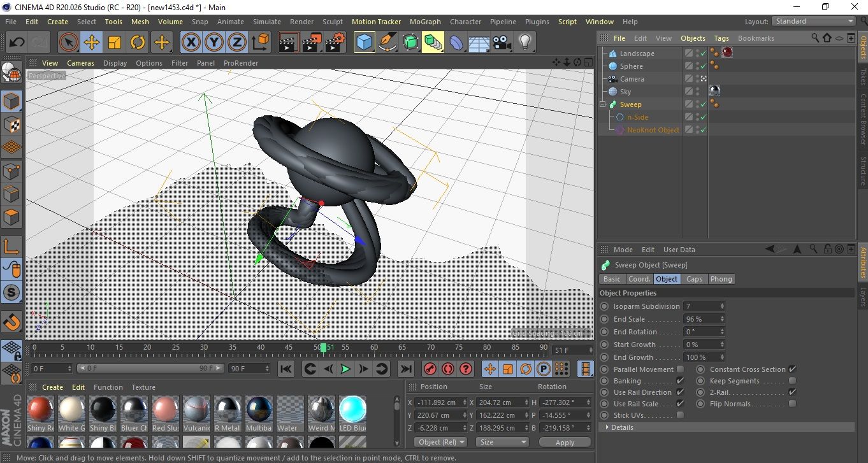Add a Camera object from toolbar
The image size is (868, 463).
[502, 43]
